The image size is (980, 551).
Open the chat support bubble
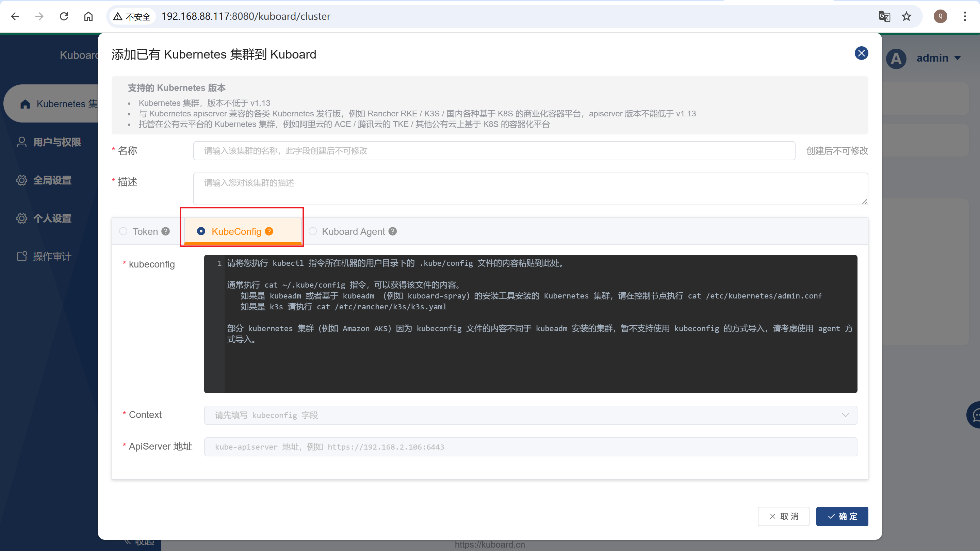pos(974,415)
